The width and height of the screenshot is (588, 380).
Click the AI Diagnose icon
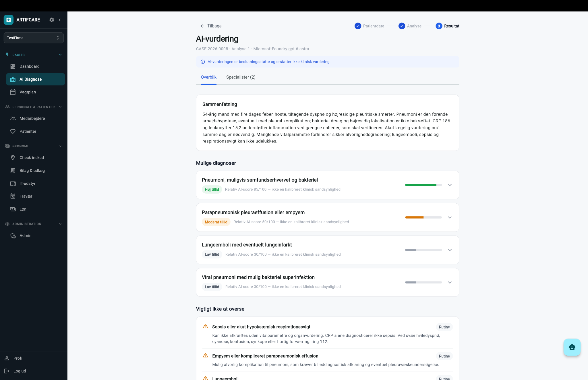point(13,79)
